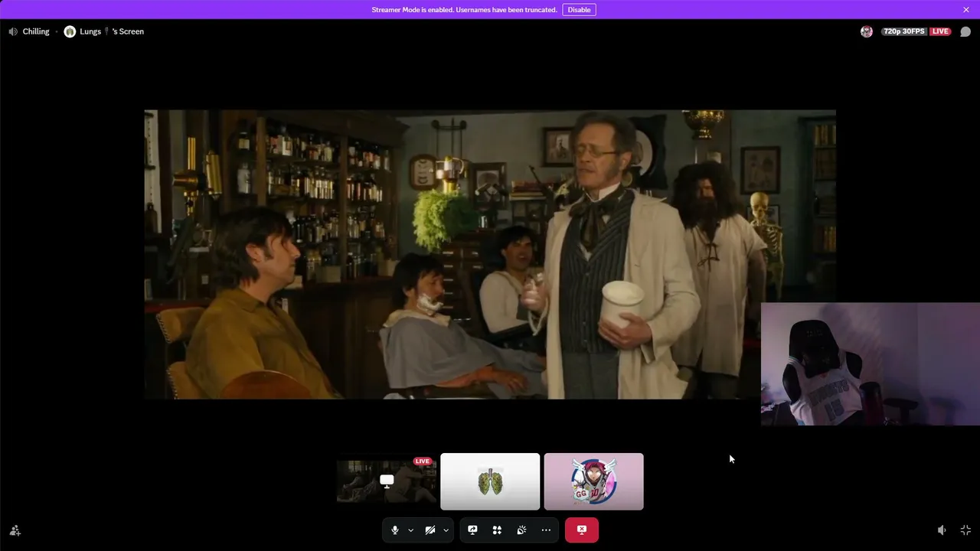The width and height of the screenshot is (980, 551).
Task: Click the webcam picture-in-picture overlay
Action: [871, 364]
